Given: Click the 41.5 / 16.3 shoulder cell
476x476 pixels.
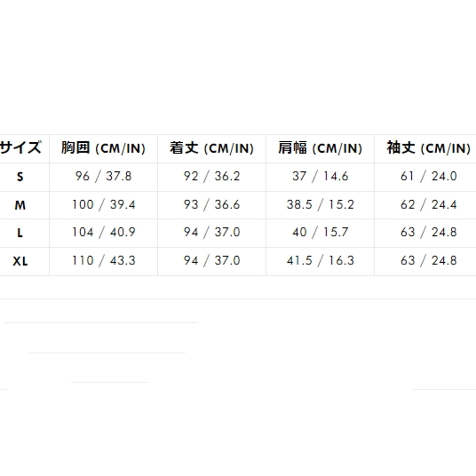Looking at the screenshot, I should 320,261.
